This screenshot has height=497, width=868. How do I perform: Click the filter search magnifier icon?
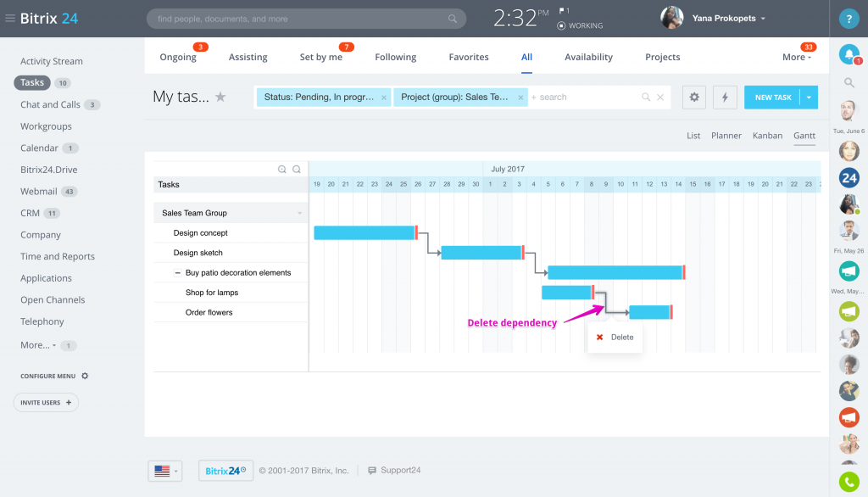click(x=645, y=97)
